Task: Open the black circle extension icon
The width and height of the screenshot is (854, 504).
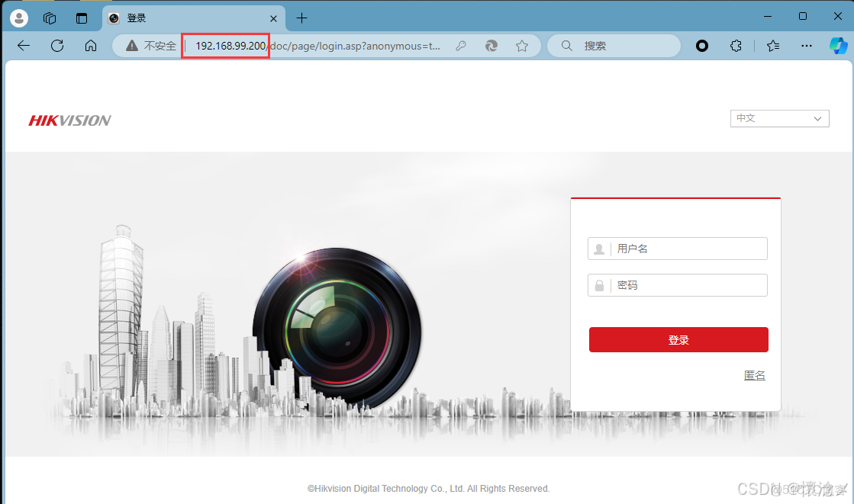Action: [702, 46]
